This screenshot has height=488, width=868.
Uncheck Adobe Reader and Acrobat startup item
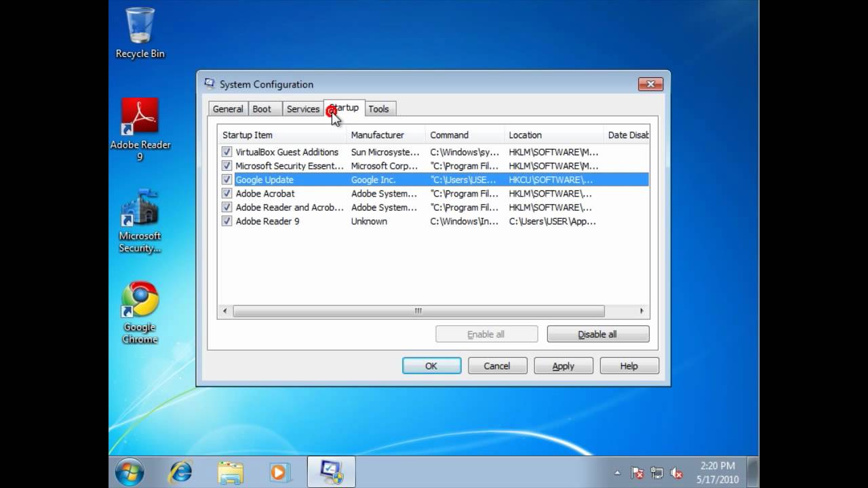click(226, 207)
